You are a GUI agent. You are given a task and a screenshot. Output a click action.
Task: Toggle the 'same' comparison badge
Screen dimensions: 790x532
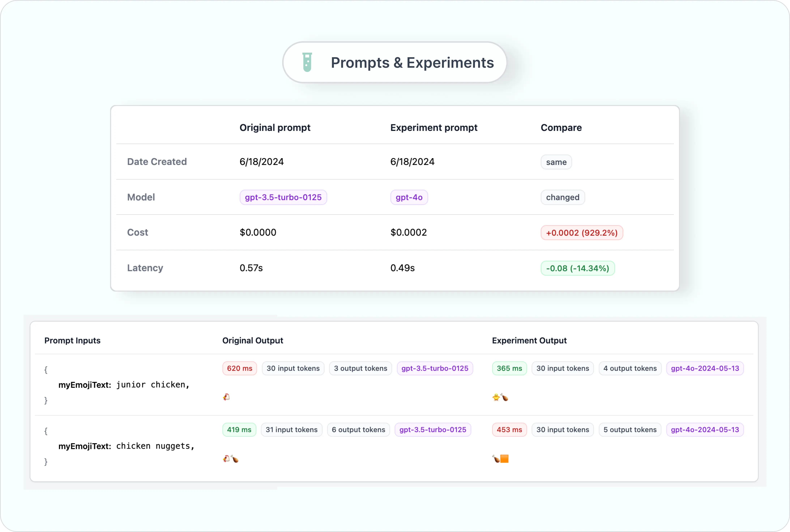tap(556, 162)
